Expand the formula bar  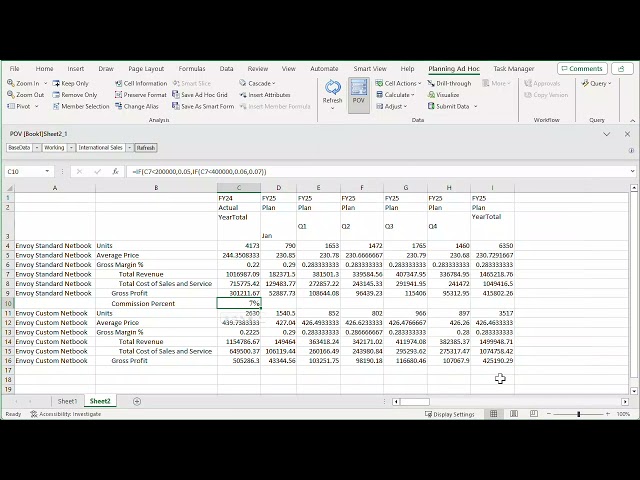coord(632,171)
